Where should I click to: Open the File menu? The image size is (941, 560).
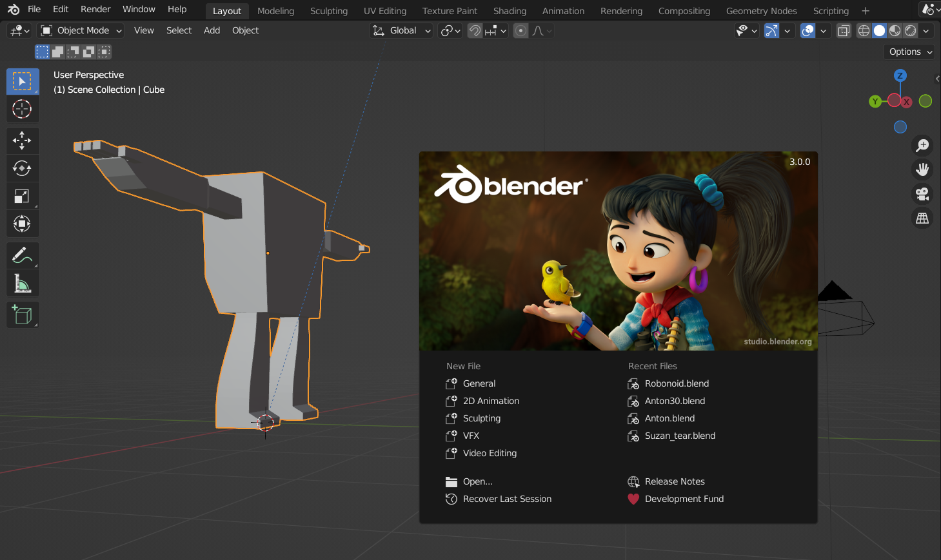(34, 9)
